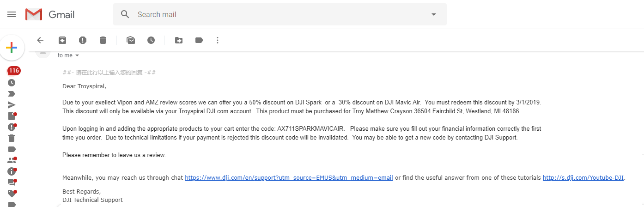This screenshot has height=207, width=644.
Task: Open the Youtube-DJI tutorials link
Action: (583, 178)
